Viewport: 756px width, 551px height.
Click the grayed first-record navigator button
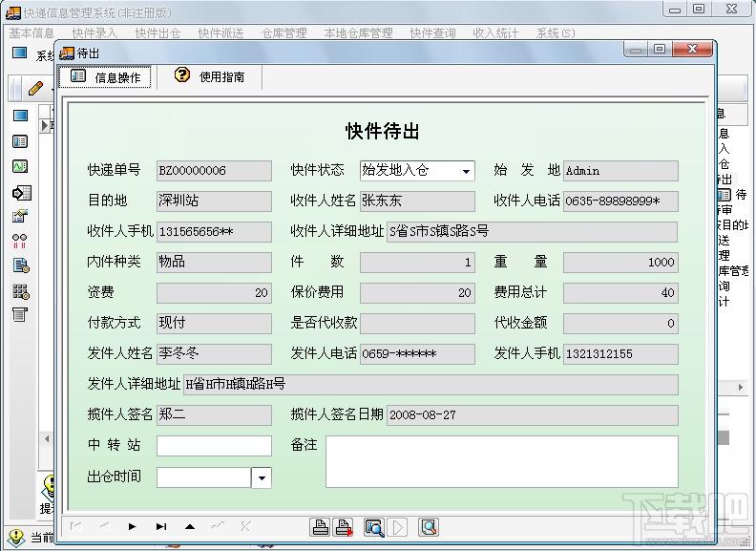point(75,527)
